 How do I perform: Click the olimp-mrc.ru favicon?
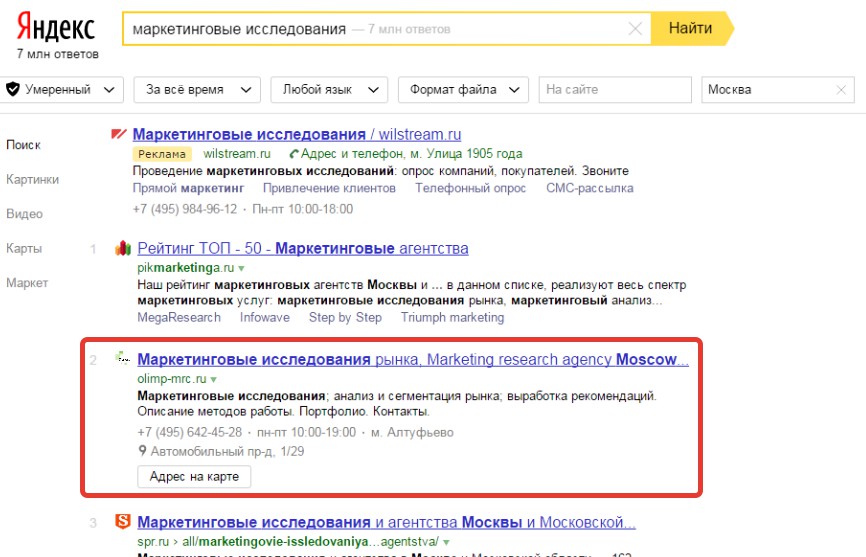pyautogui.click(x=123, y=359)
